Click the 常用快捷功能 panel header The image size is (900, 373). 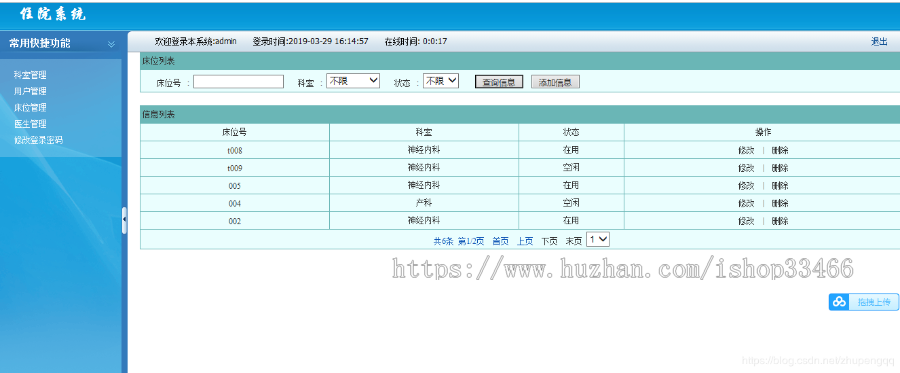pos(62,44)
